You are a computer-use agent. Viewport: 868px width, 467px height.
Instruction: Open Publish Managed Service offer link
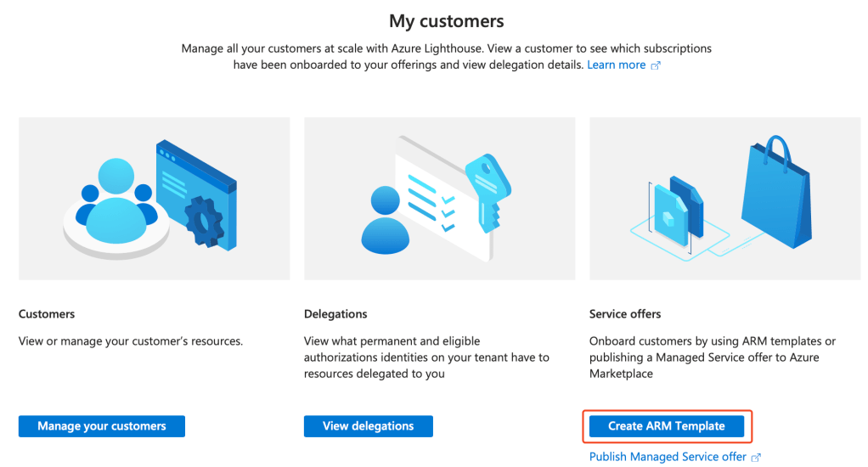point(668,457)
